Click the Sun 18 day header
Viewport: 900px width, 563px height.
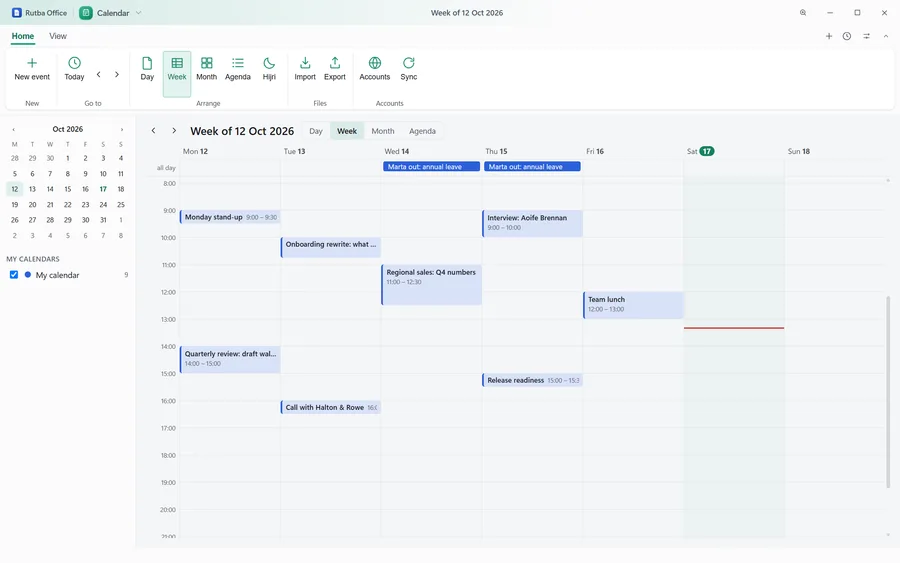(x=798, y=152)
